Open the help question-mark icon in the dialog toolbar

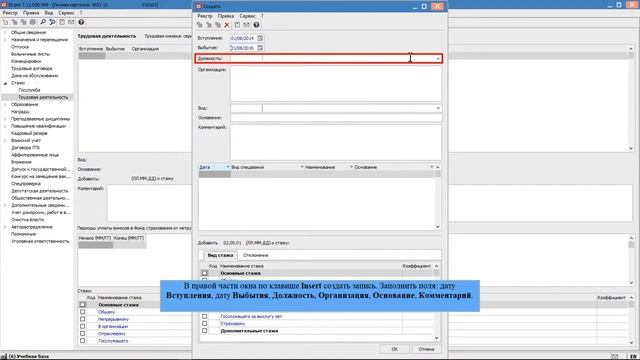[x=256, y=25]
